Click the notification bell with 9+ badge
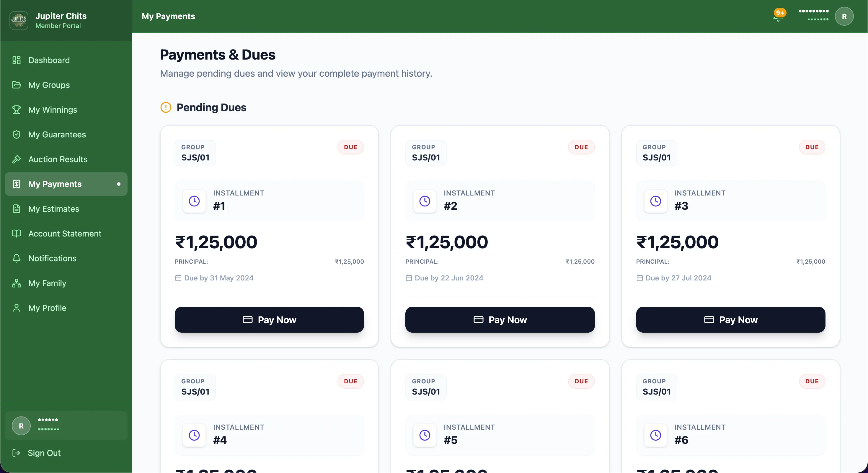 (x=778, y=16)
